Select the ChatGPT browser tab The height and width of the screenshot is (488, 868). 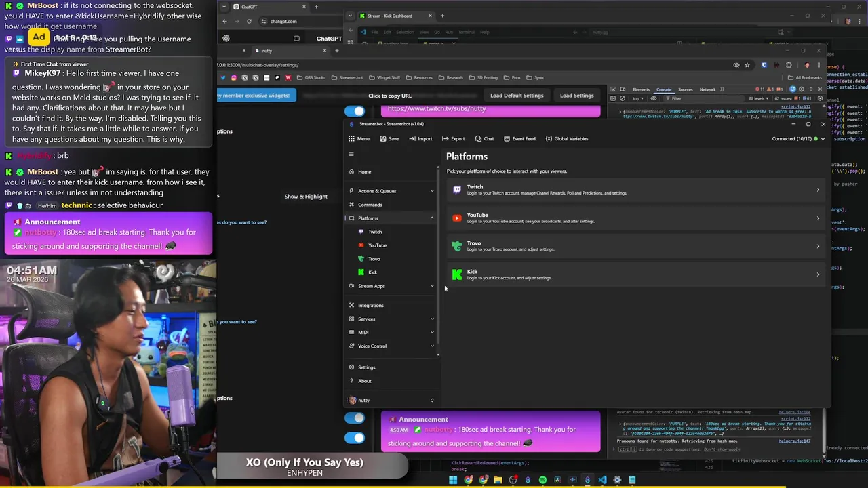(269, 7)
